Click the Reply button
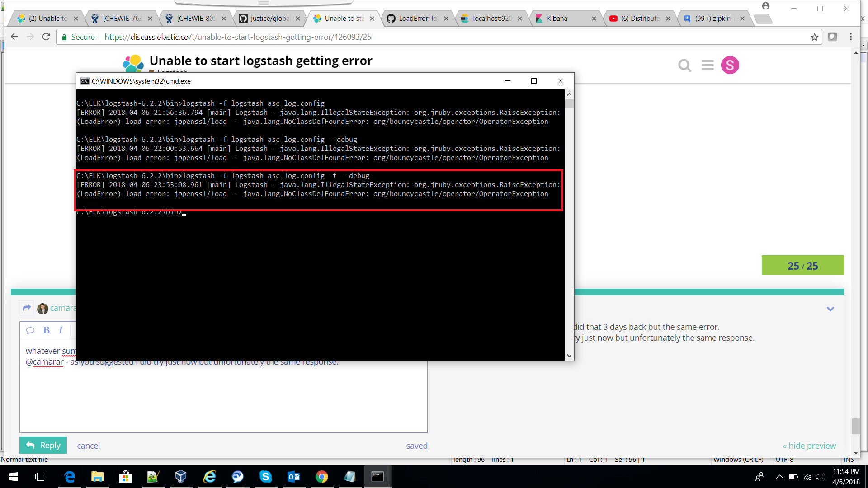This screenshot has height=488, width=868. click(43, 446)
